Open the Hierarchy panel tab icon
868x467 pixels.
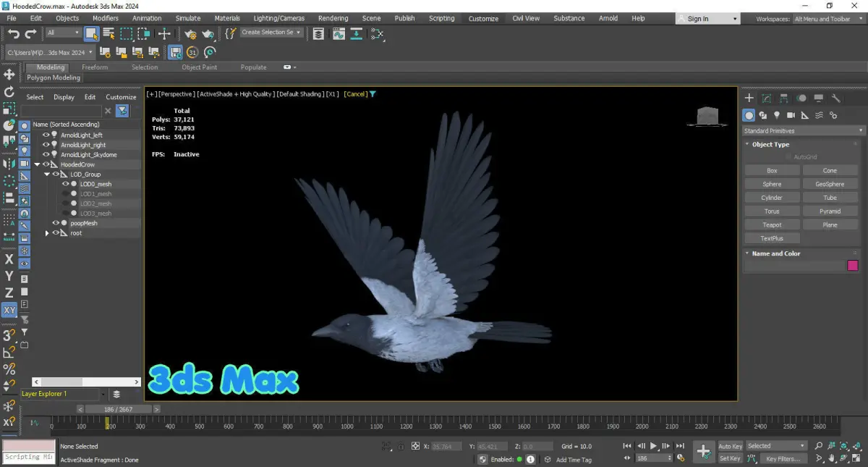pos(783,98)
